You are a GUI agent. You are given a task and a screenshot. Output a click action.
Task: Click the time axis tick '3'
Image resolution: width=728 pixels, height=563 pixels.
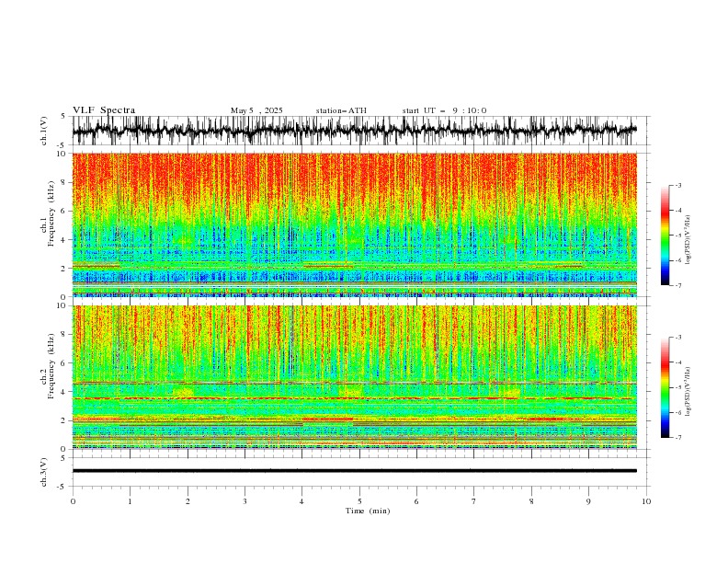(245, 501)
